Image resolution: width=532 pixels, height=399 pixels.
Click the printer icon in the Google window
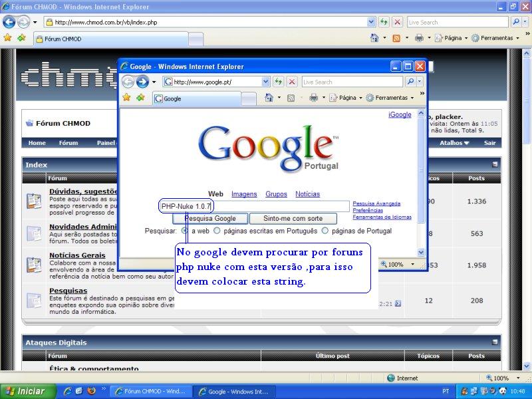[313, 98]
